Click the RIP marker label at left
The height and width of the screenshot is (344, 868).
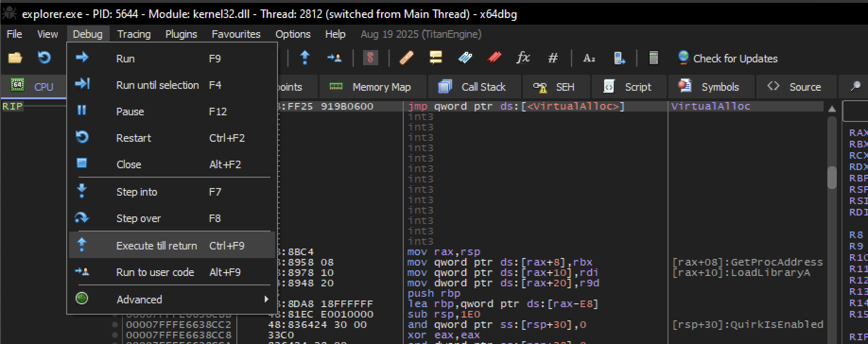pos(12,106)
